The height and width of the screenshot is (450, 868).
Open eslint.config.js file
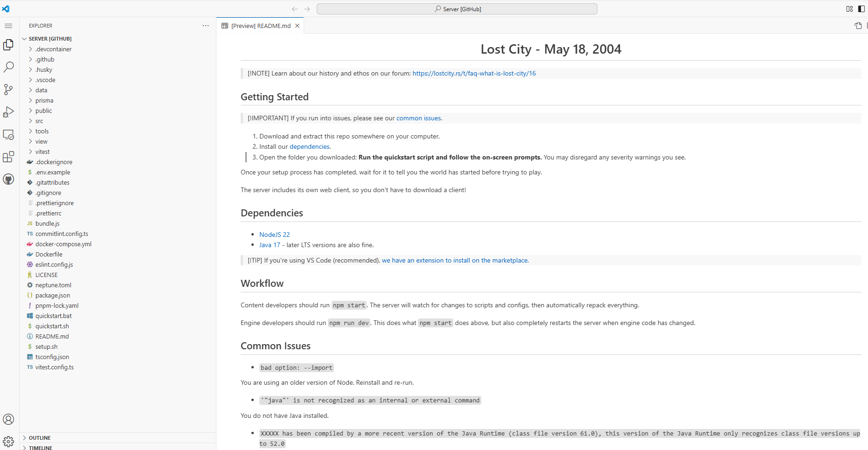[x=118, y=264]
